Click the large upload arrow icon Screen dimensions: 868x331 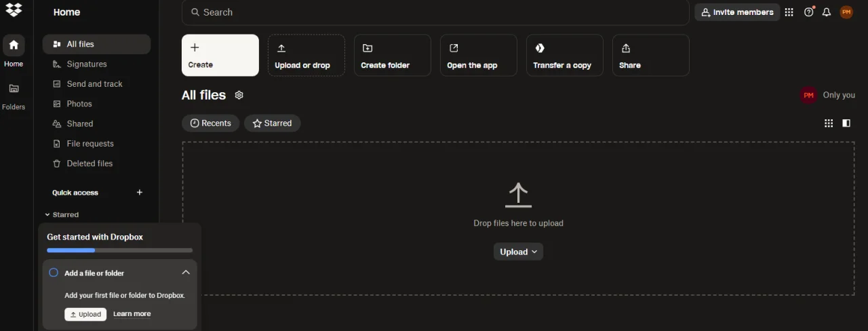[518, 195]
